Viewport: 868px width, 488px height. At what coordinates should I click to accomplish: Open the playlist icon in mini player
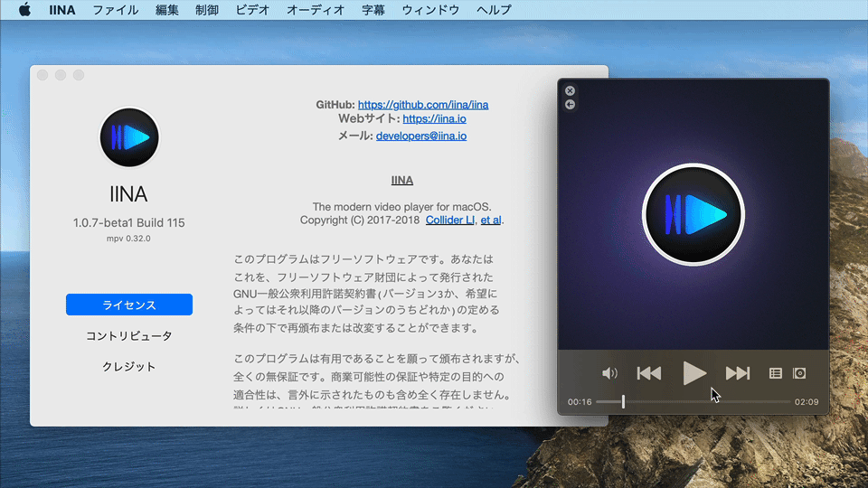[776, 373]
